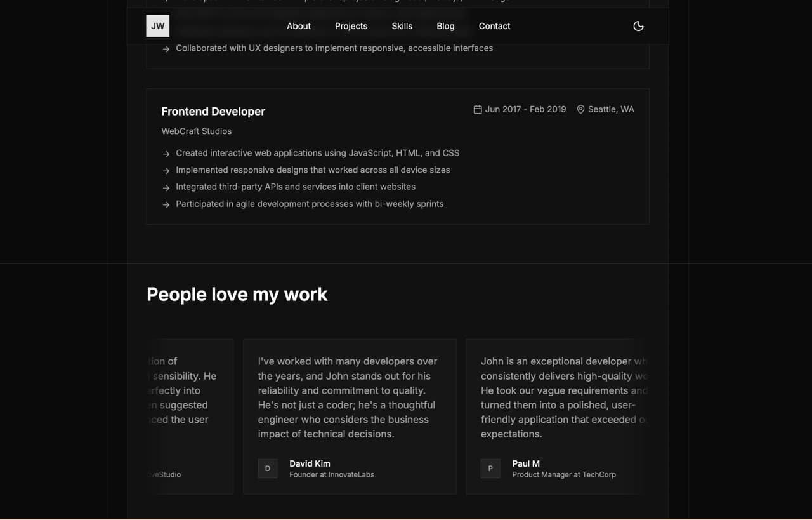
Task: Select Paul M's testimonial card
Action: coord(558,417)
